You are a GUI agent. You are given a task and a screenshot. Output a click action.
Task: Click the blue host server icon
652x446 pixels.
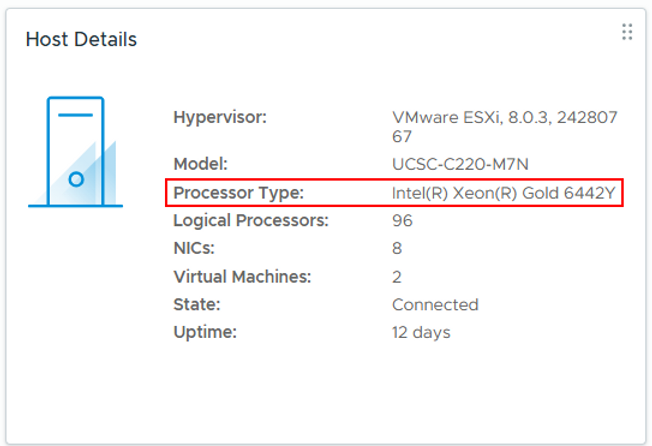(x=76, y=152)
